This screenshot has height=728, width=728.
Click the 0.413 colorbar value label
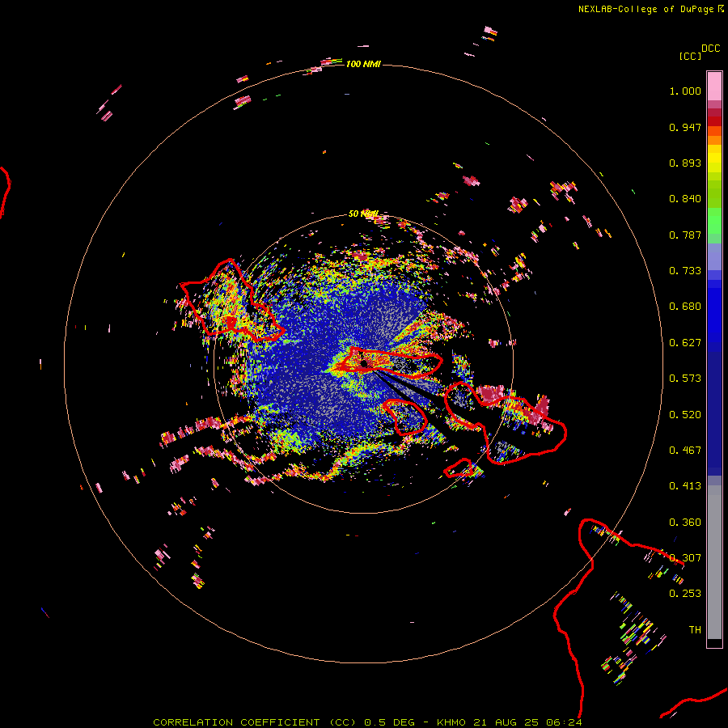pyautogui.click(x=685, y=486)
